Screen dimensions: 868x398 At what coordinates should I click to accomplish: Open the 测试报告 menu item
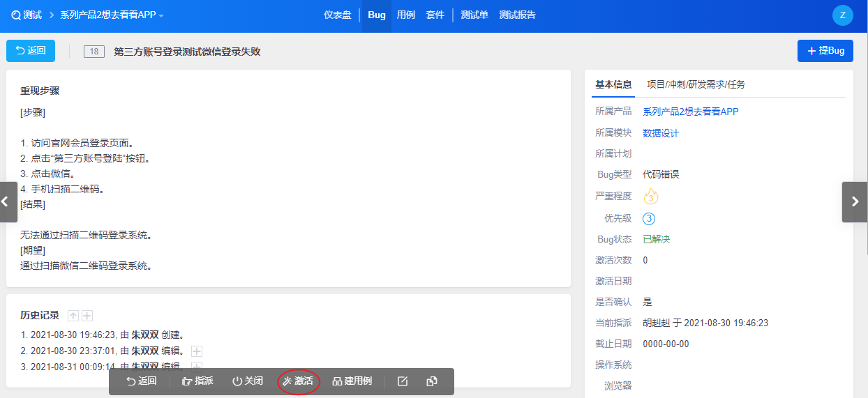coord(517,15)
